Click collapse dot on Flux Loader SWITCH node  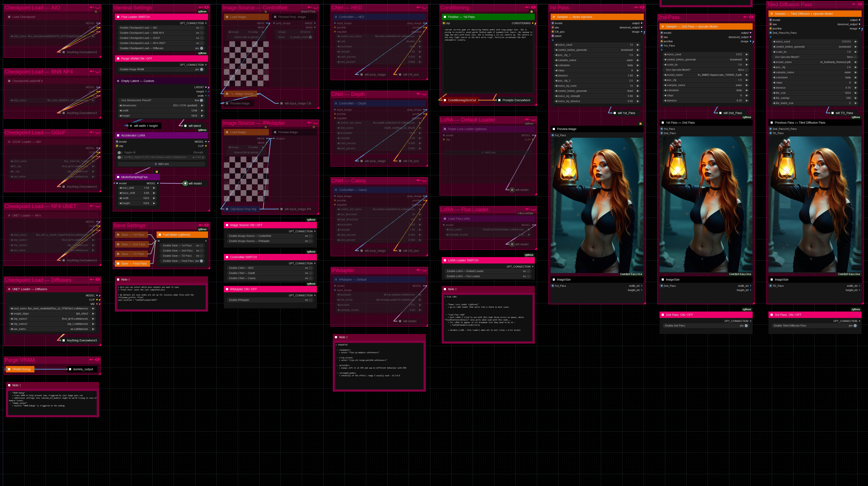(x=118, y=17)
